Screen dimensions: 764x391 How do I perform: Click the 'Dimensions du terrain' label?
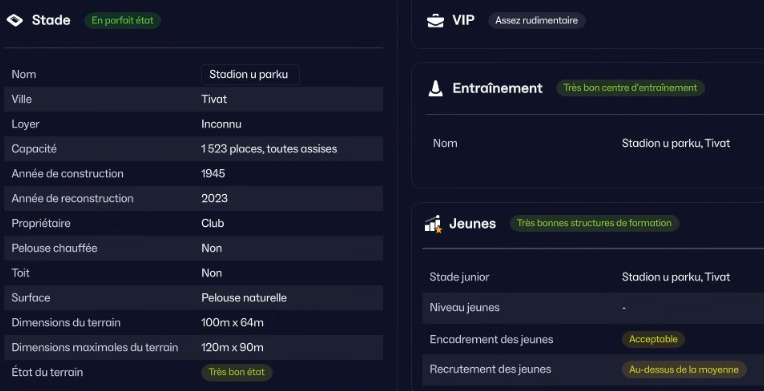click(66, 323)
